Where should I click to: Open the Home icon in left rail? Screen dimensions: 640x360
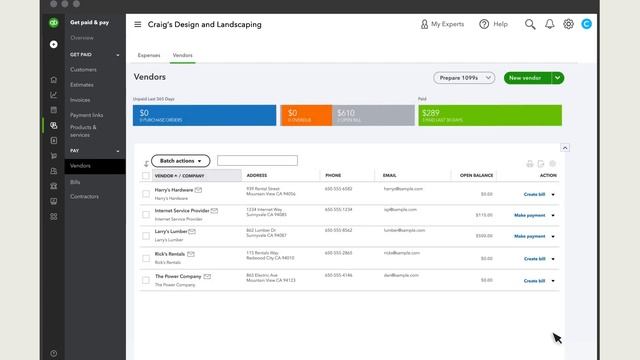point(53,80)
